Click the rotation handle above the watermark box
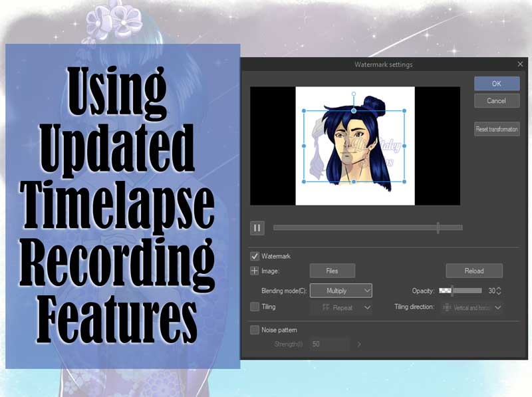532x397 pixels. click(x=354, y=94)
